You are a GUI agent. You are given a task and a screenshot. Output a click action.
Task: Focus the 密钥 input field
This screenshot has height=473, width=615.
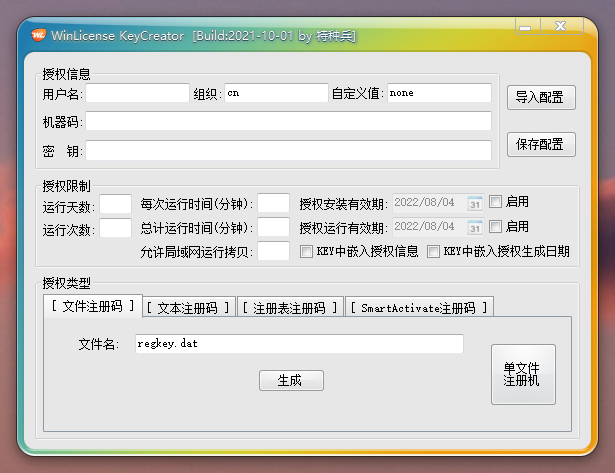pyautogui.click(x=288, y=150)
